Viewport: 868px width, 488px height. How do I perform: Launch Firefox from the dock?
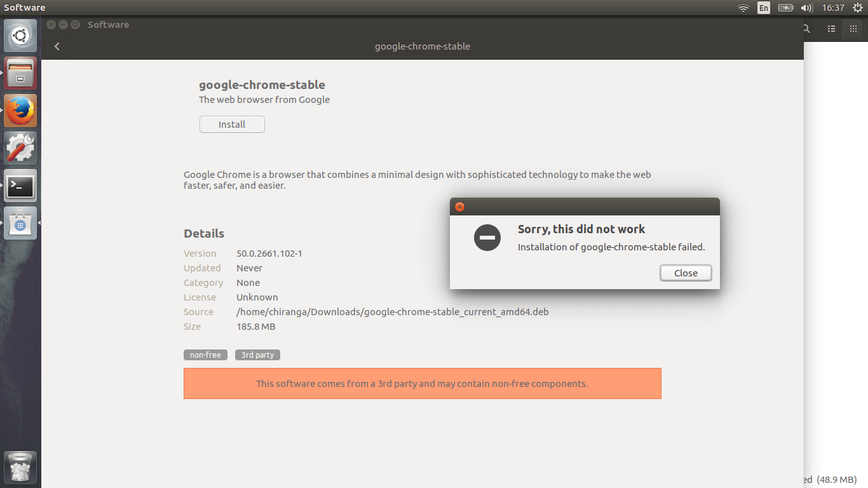(x=20, y=111)
